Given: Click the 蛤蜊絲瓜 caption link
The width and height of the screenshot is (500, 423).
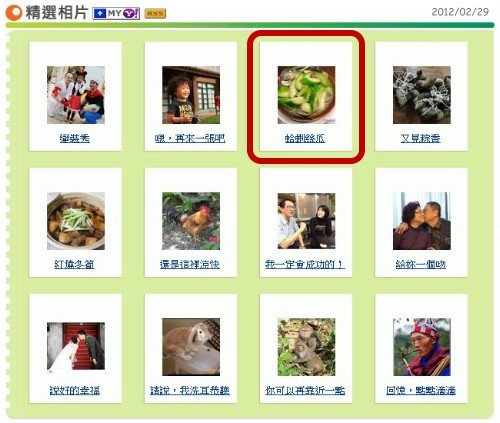Looking at the screenshot, I should (x=305, y=138).
